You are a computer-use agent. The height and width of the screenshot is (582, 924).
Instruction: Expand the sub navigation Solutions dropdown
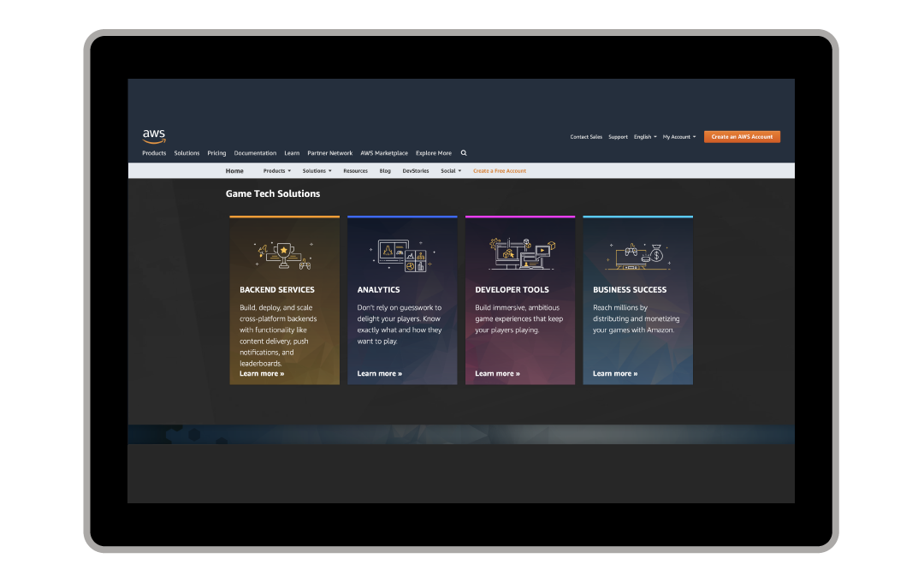(317, 171)
